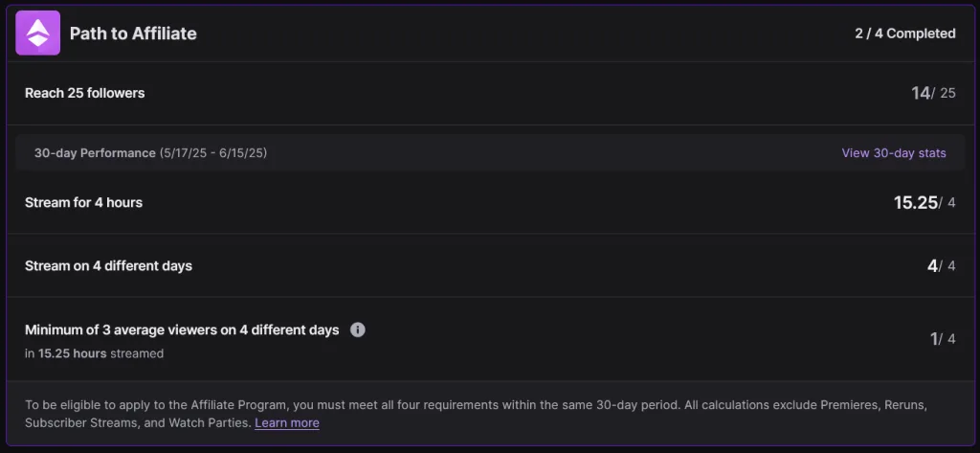The height and width of the screenshot is (453, 980).
Task: Open the info icon beside average viewers
Action: pos(358,329)
